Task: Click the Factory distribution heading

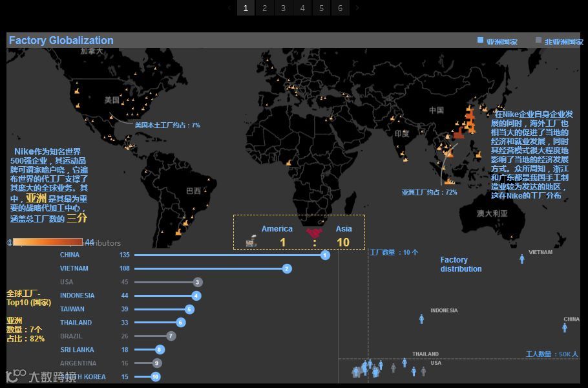Action: [x=461, y=264]
